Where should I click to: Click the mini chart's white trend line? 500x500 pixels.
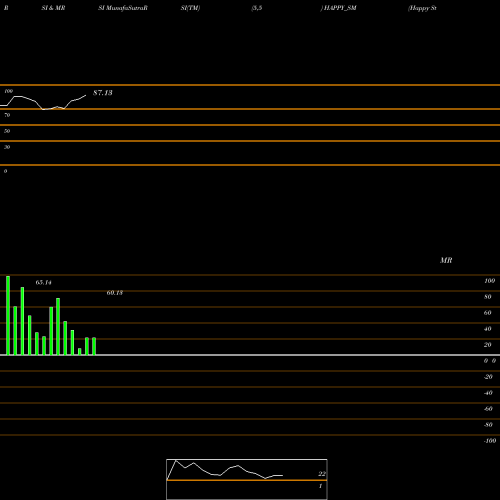(x=225, y=470)
